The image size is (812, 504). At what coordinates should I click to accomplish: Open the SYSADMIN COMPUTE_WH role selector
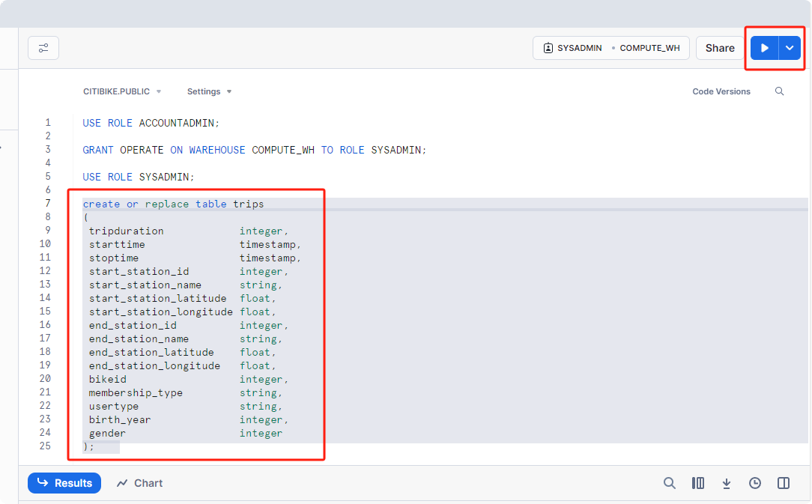(x=610, y=48)
